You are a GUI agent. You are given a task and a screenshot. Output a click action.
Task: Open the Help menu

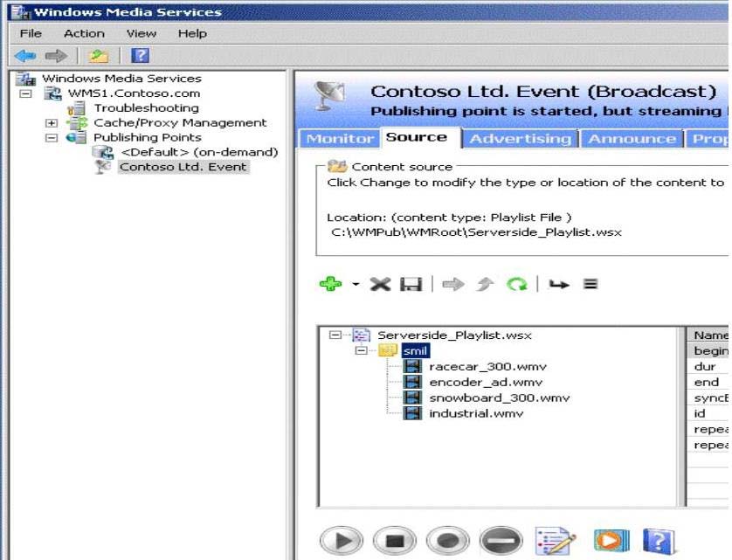[x=192, y=33]
